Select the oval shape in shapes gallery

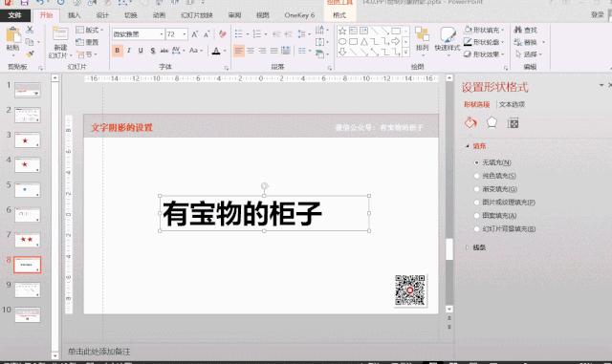pos(342,41)
